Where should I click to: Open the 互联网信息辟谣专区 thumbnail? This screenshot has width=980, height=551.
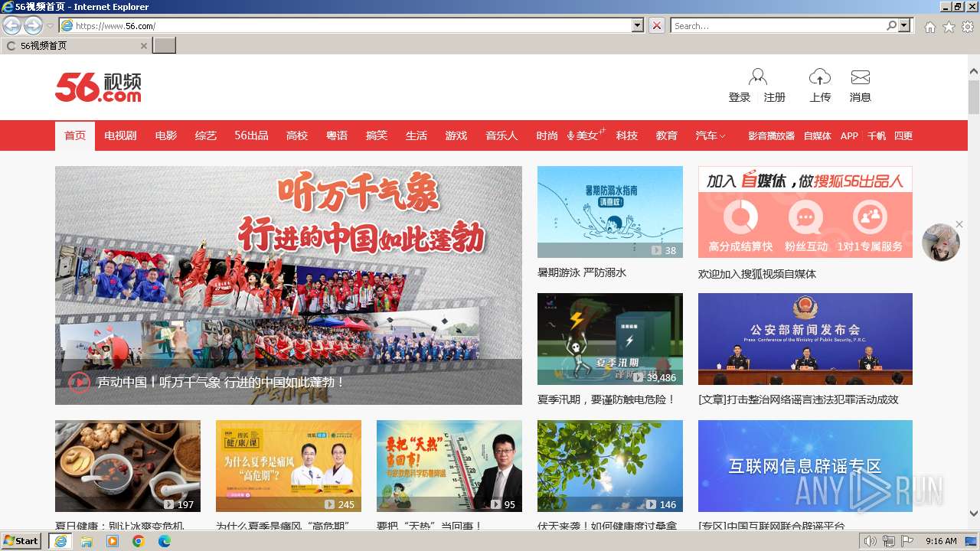805,466
